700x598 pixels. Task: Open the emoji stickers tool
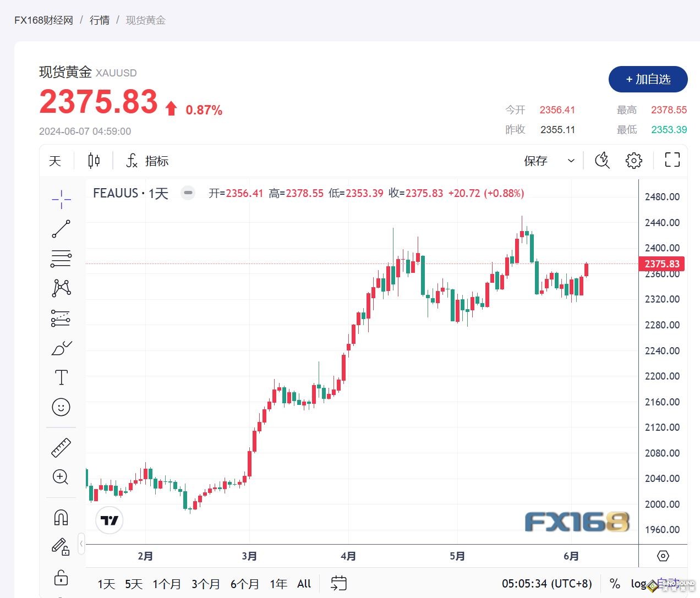(x=61, y=407)
